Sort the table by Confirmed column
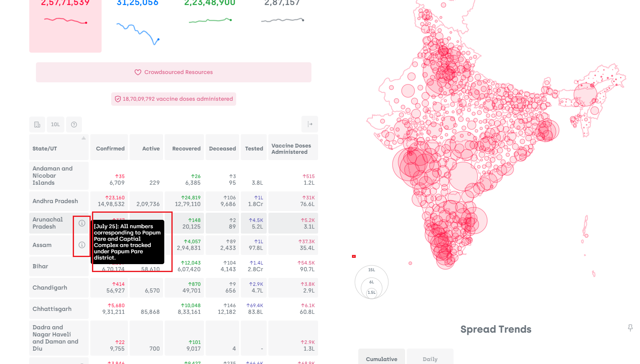Viewport: 640px width, 364px height. [109, 147]
